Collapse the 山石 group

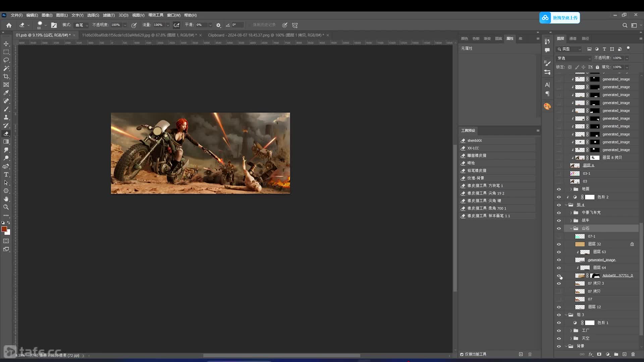click(x=571, y=228)
